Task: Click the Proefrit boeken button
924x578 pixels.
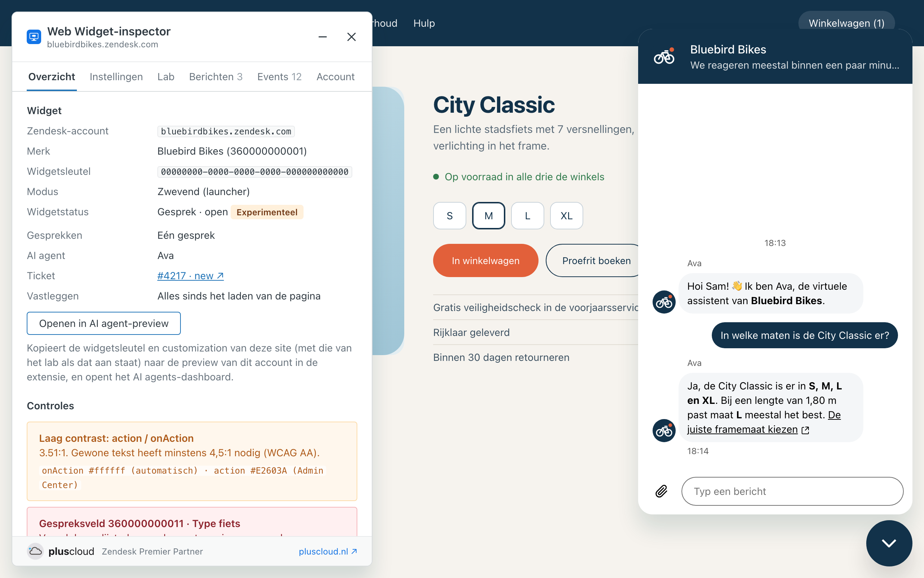Action: coord(593,260)
